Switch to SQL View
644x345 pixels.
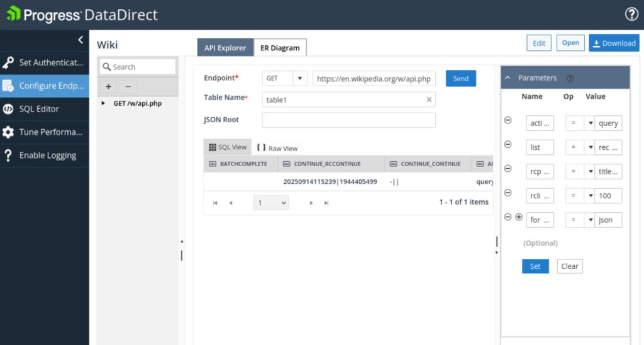tap(228, 147)
